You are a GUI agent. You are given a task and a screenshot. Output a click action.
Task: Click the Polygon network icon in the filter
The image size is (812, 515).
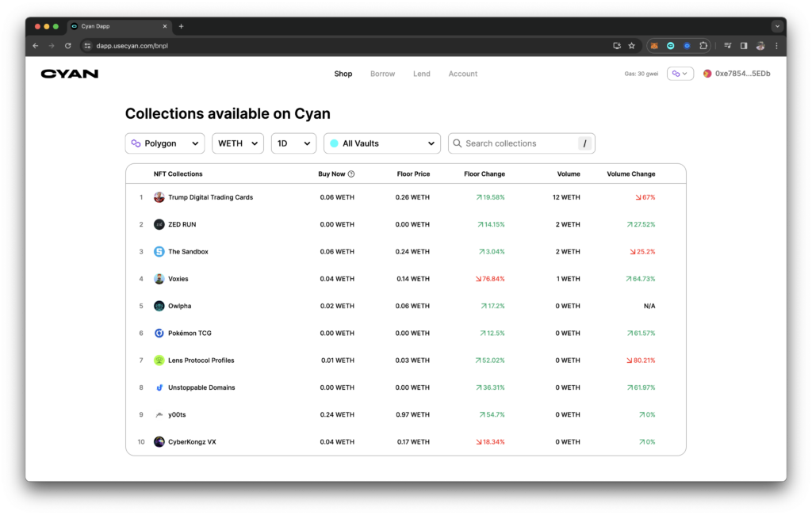[x=136, y=143]
